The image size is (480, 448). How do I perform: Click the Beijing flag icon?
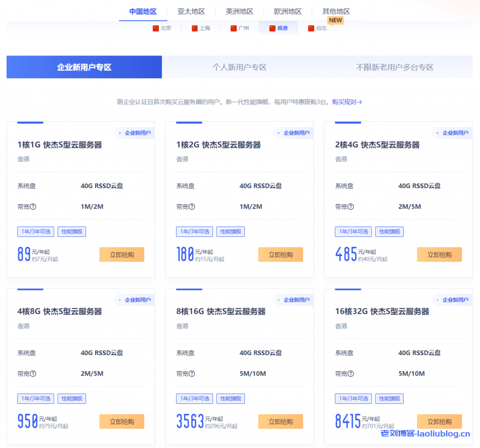[156, 28]
